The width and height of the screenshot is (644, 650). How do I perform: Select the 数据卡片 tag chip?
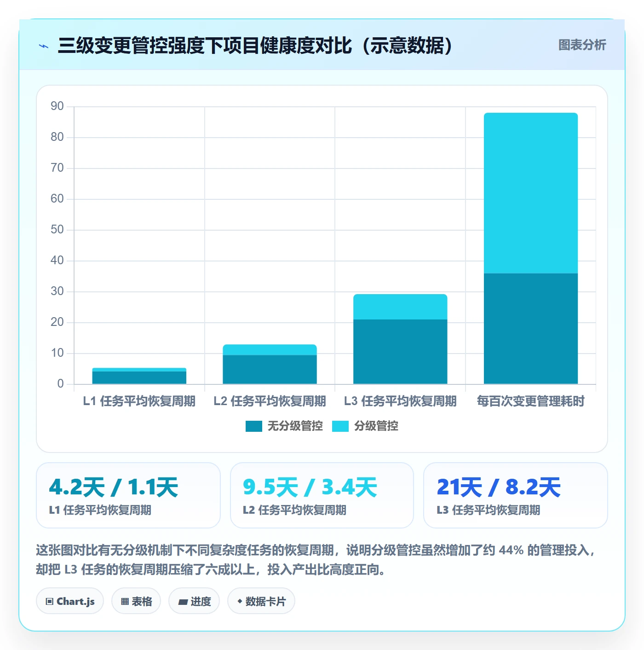(261, 601)
